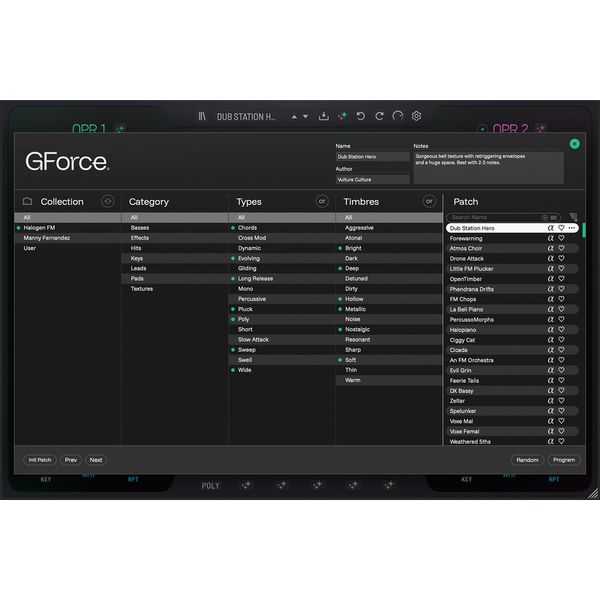
Task: Go to previous patch with up arrow
Action: click(x=294, y=116)
